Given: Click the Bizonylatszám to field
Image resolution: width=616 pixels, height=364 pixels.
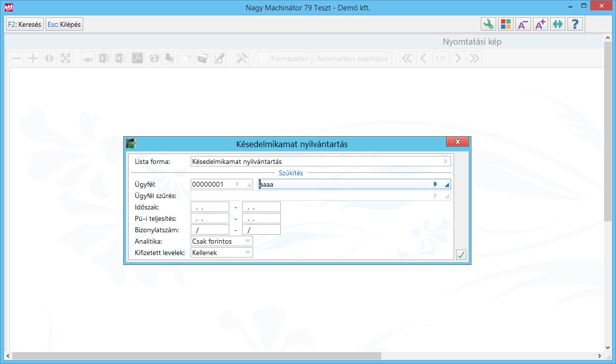Looking at the screenshot, I should (261, 230).
